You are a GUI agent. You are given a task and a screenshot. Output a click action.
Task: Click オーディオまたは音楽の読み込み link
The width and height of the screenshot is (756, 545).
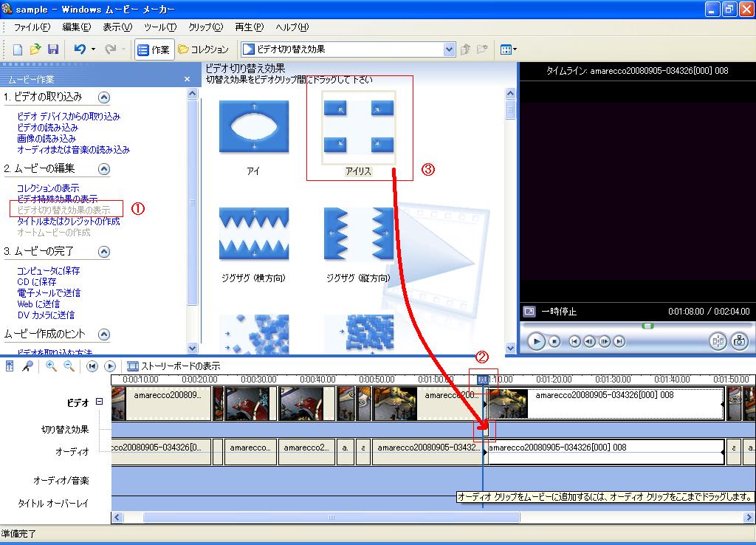click(x=73, y=149)
